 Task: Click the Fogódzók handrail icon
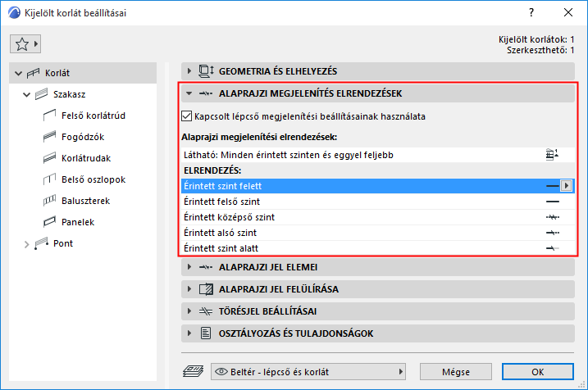[49, 137]
